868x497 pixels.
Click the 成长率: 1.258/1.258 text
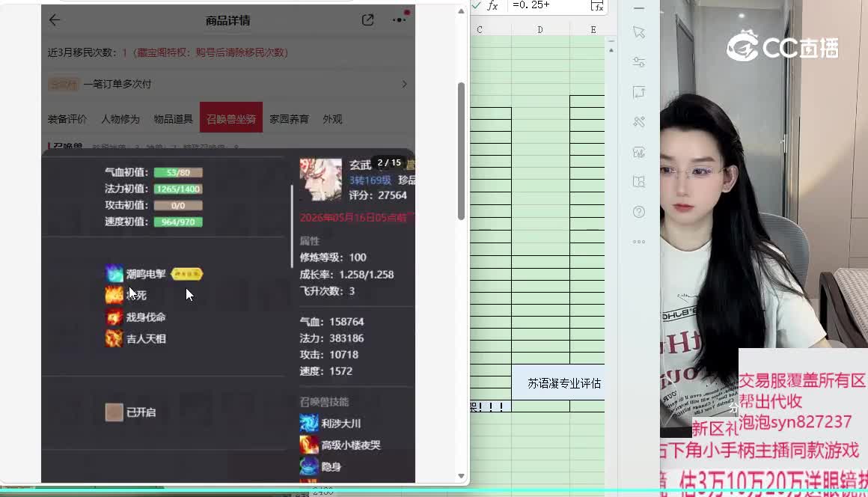pos(346,275)
